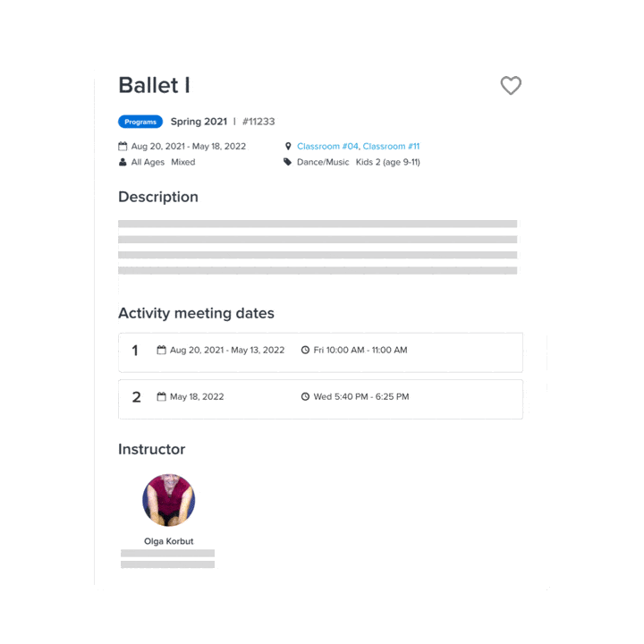The height and width of the screenshot is (644, 644).
Task: Click clock icon beside Fri 10:00 AM
Action: (305, 350)
